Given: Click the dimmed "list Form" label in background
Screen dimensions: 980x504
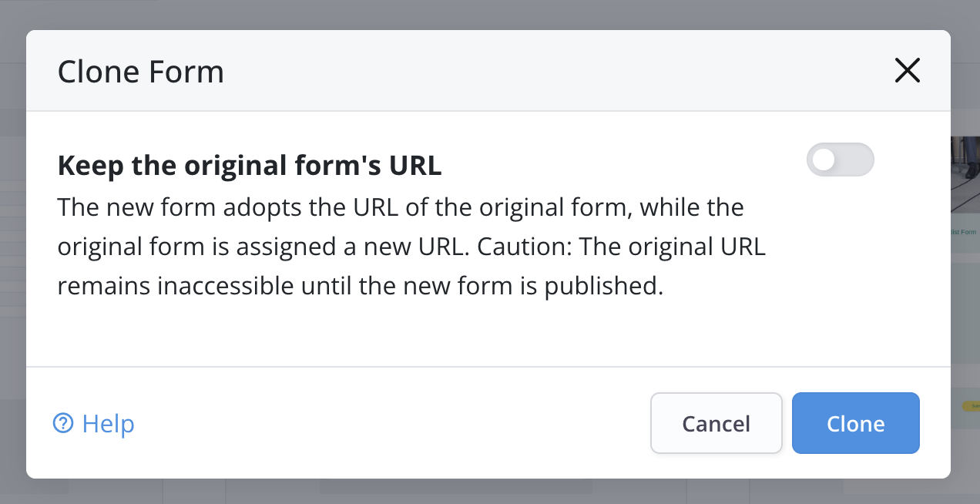Looking at the screenshot, I should pos(963,231).
